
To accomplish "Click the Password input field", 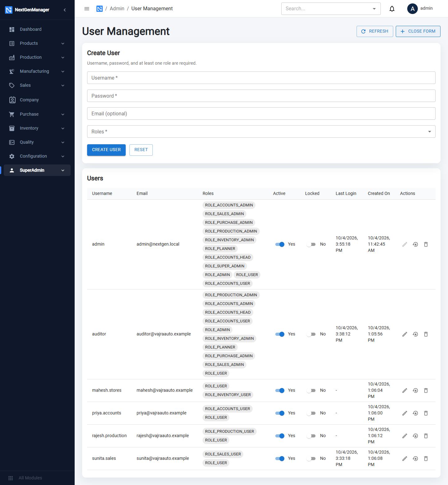I will [261, 96].
